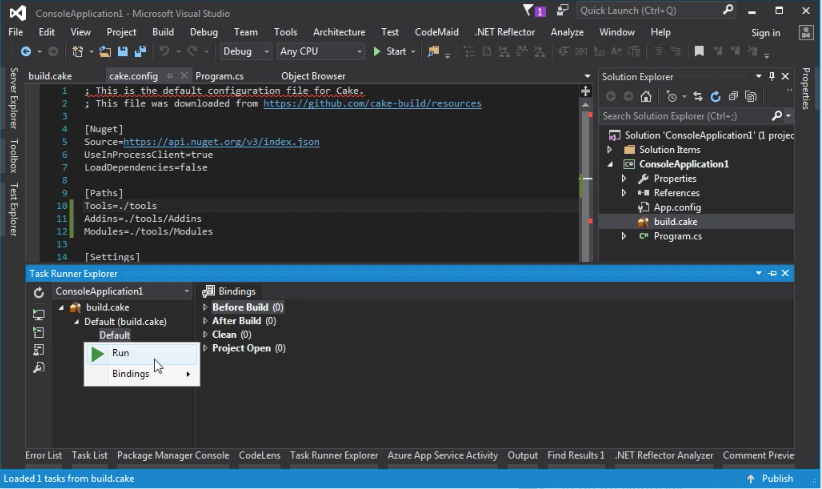Click the search magnifier in Solution Explorer search box

pyautogui.click(x=777, y=116)
